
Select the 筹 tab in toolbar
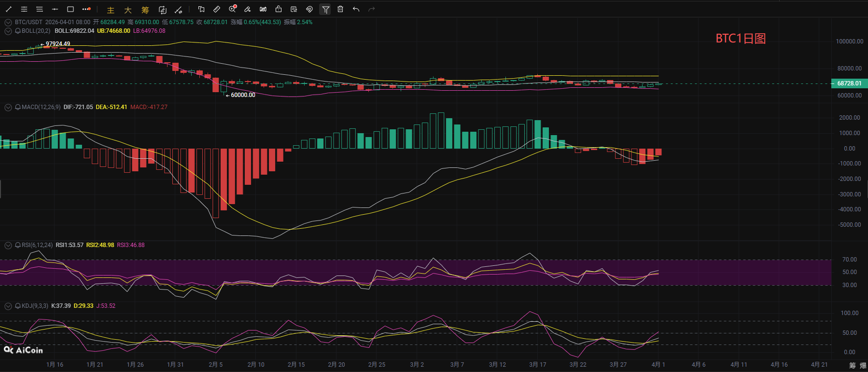pyautogui.click(x=145, y=10)
